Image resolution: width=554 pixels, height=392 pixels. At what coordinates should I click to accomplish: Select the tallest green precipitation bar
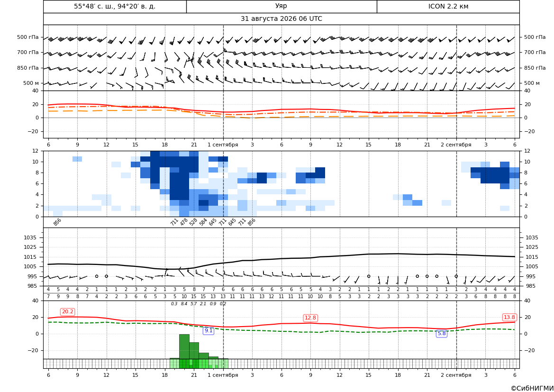coord(184,347)
